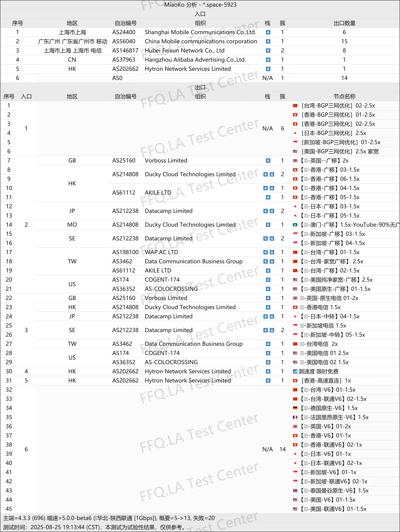400x532 pixels.
Task: Click the '上海市上海 上海市 电信' region cell
Action: point(72,51)
